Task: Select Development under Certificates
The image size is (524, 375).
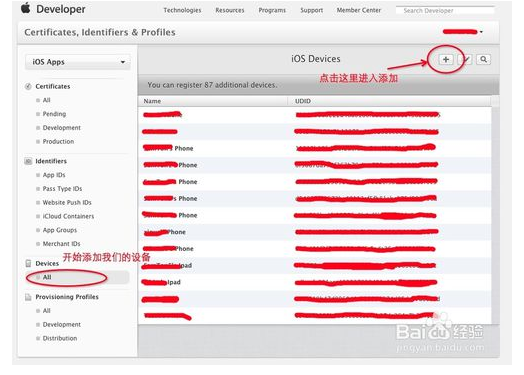Action: tap(61, 128)
